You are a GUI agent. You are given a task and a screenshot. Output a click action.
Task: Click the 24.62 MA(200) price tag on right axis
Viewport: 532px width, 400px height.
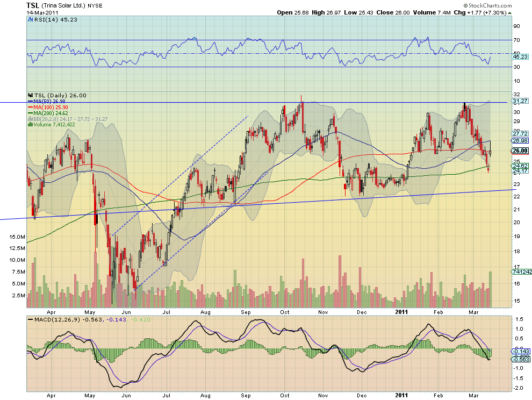tap(520, 166)
